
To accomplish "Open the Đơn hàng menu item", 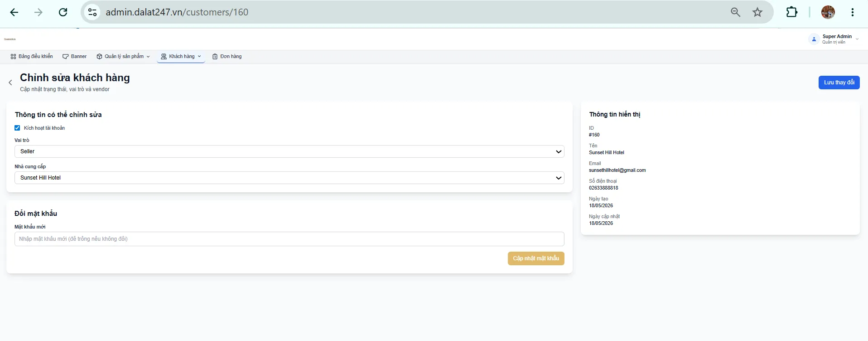I will (227, 57).
